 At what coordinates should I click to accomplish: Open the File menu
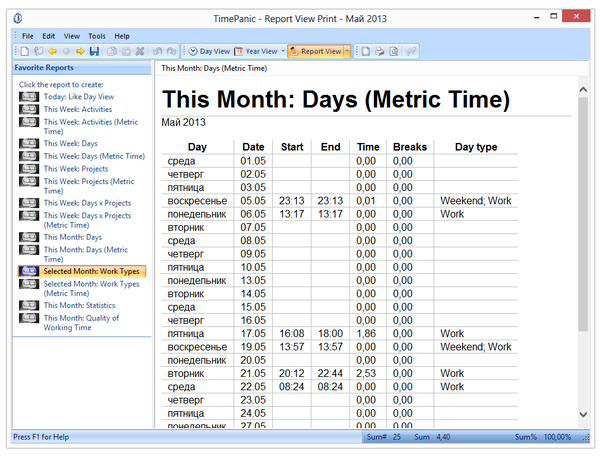pos(28,36)
